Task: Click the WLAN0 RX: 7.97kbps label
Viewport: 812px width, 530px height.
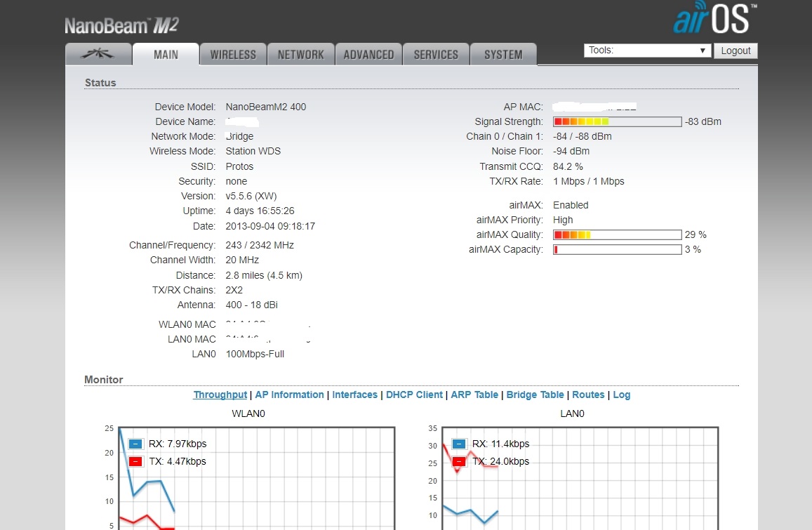Action: (x=178, y=444)
